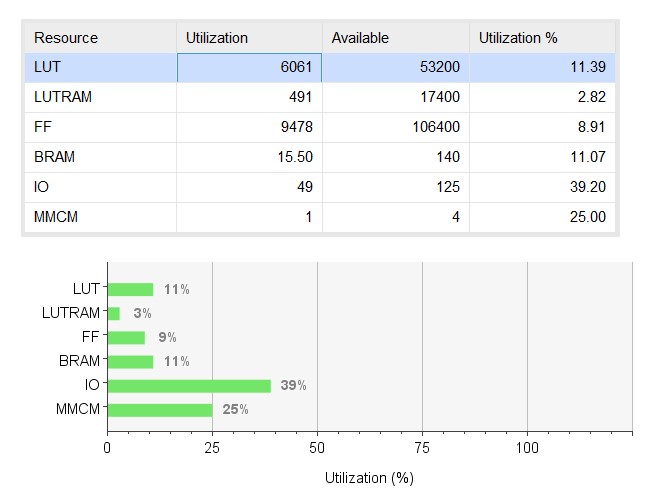Screen dimensions: 664x498
Task: Click the 100 tick label on axis
Action: 527,448
